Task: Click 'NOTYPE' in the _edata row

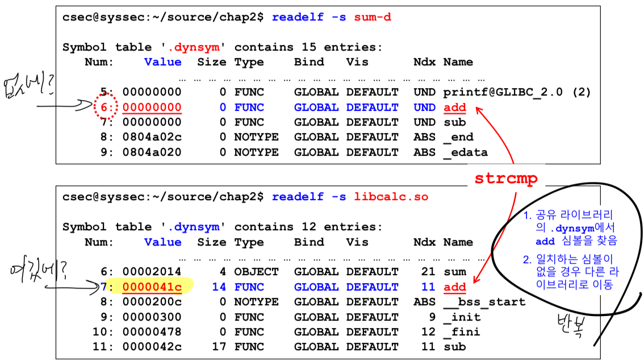Action: click(x=256, y=152)
